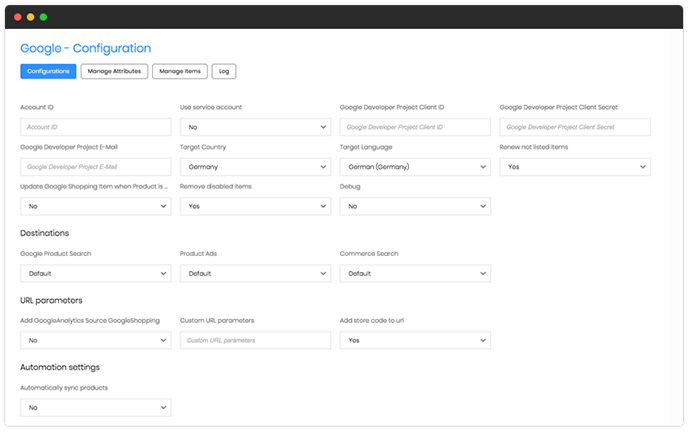Click the green maximize window button
The image size is (689, 432).
[x=44, y=17]
